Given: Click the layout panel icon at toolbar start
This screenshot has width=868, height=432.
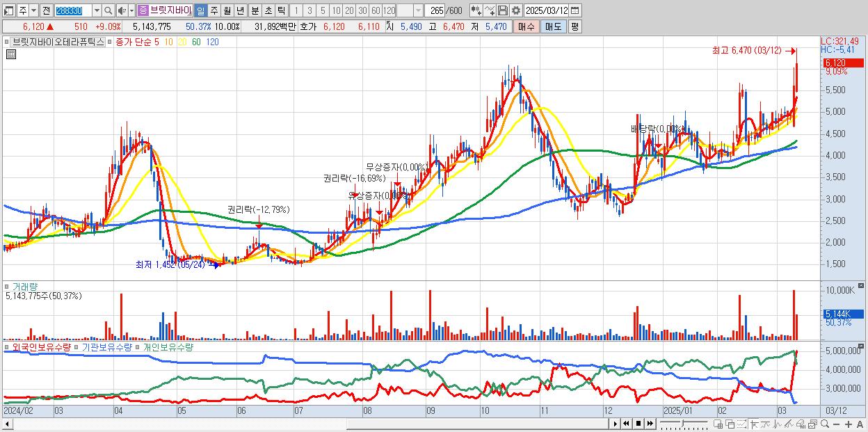Looking at the screenshot, I should coord(8,11).
